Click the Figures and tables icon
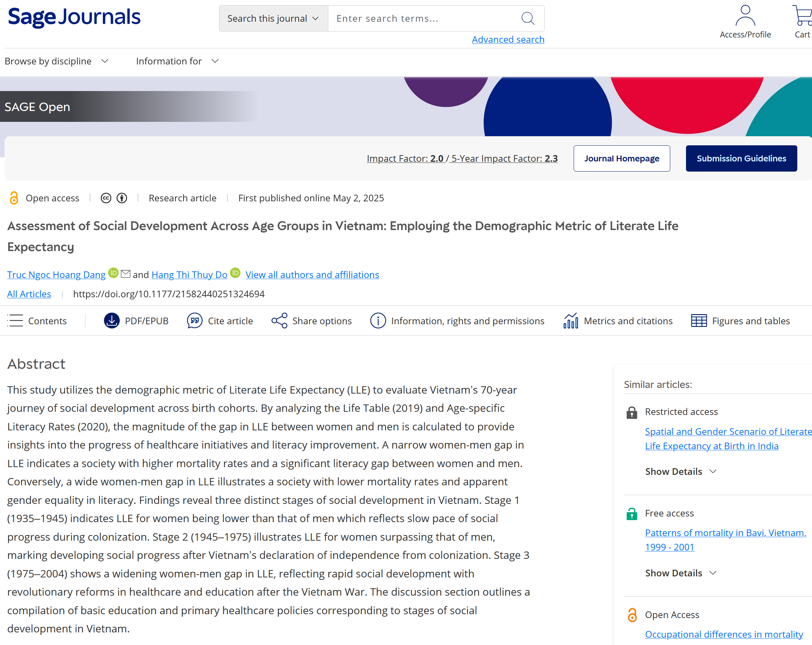Viewport: 812px width, 645px height. click(x=699, y=321)
